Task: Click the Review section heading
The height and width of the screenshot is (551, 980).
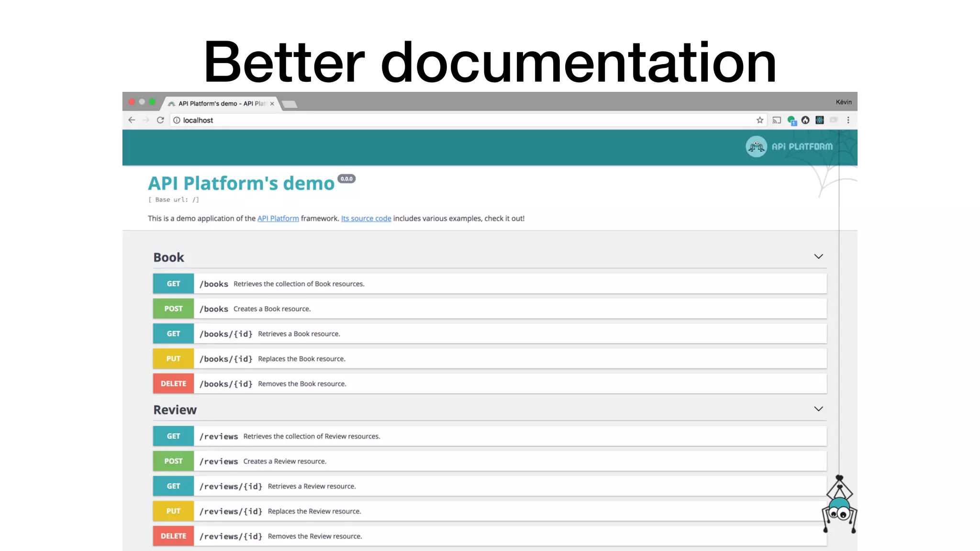Action: [x=175, y=410]
